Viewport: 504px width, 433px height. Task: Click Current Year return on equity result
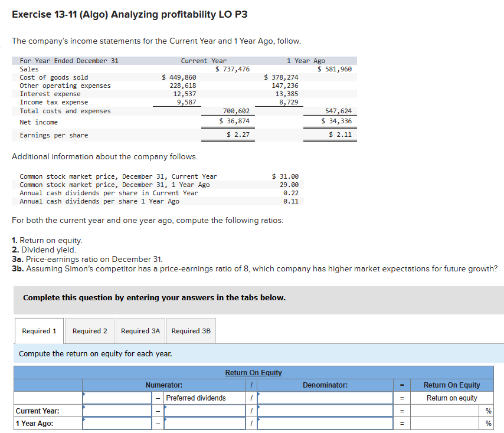[x=445, y=411]
